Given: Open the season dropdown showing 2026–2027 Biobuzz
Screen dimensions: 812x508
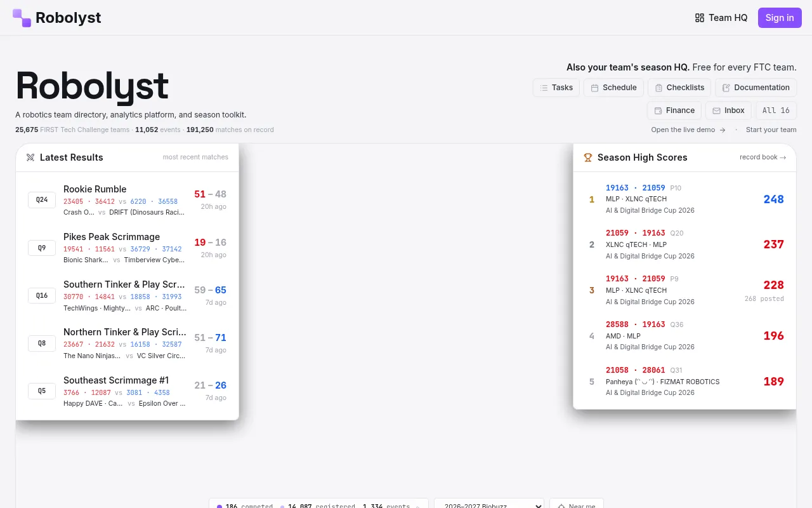Looking at the screenshot, I should tap(489, 505).
